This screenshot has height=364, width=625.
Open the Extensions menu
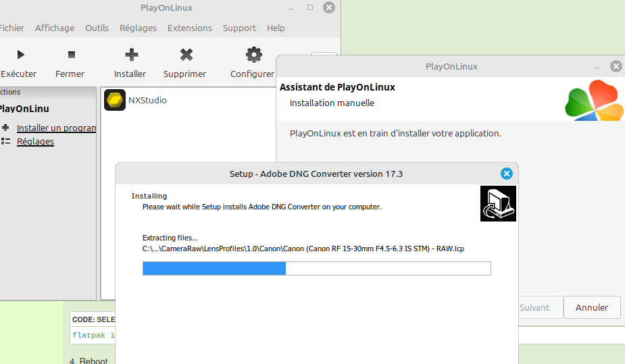(x=189, y=28)
